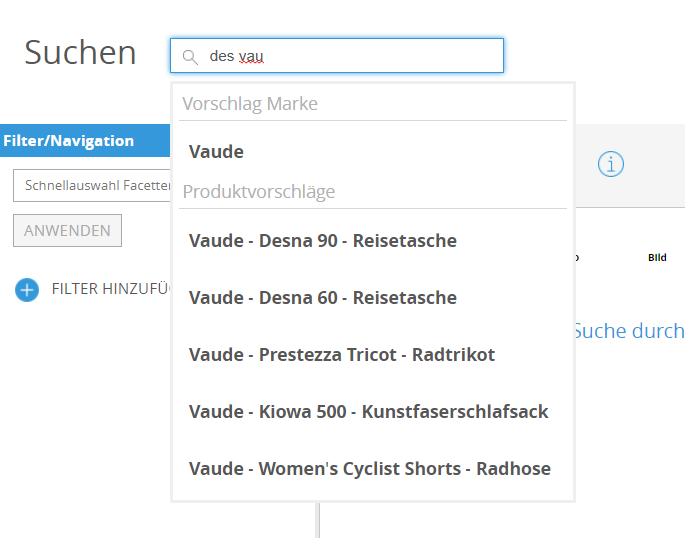Click the Produktvorschläge section heading
This screenshot has width=685, height=538.
[x=259, y=192]
